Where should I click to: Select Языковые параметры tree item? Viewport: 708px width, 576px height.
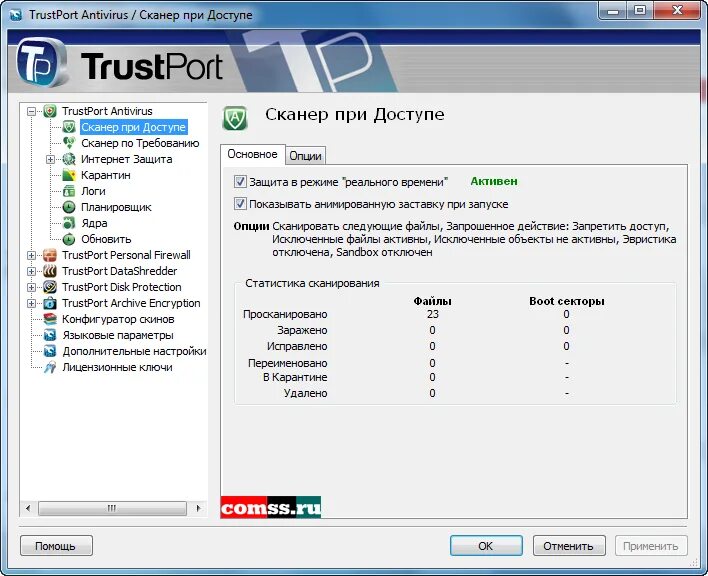[x=118, y=335]
